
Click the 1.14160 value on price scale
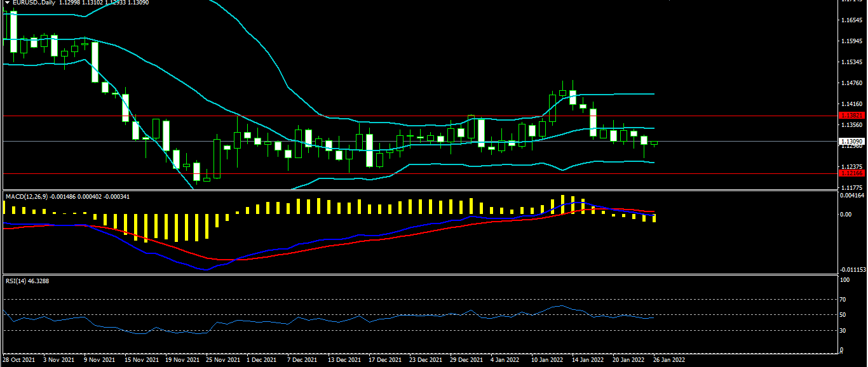tap(851, 104)
